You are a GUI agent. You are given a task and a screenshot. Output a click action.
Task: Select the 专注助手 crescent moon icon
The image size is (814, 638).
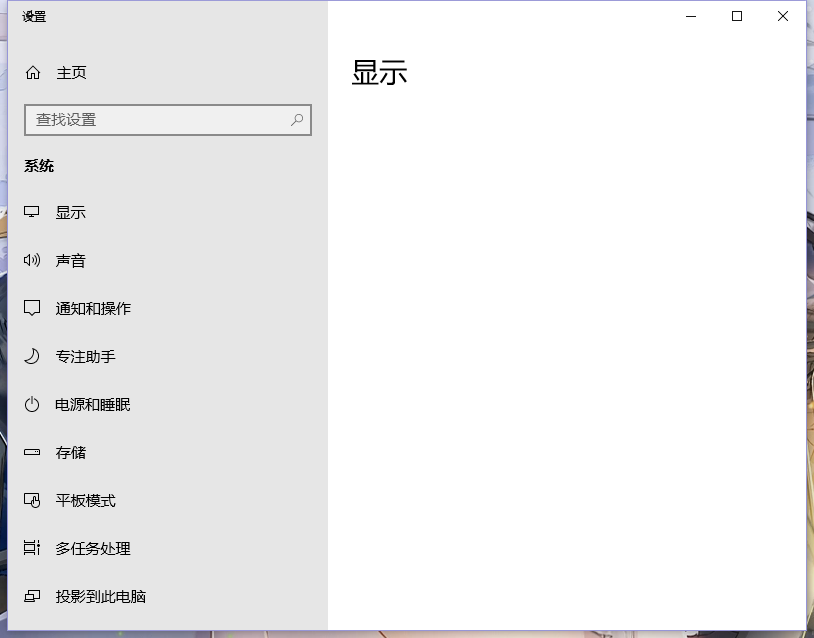point(31,356)
